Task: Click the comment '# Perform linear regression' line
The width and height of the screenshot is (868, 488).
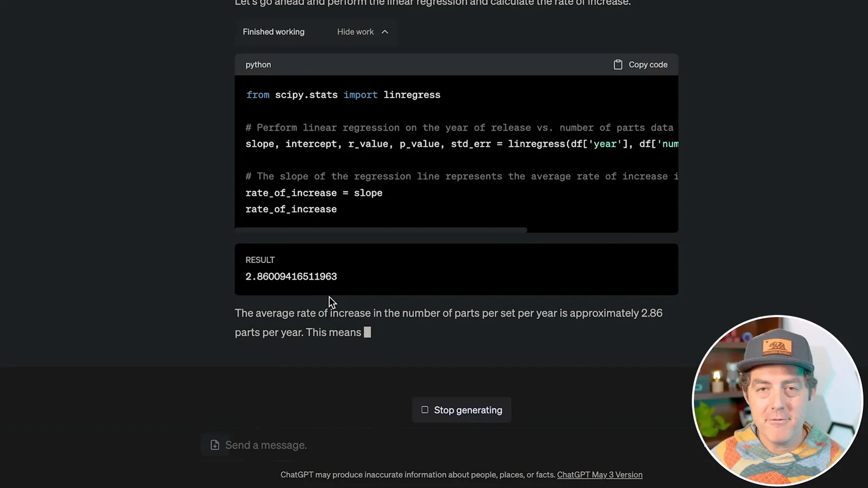Action: [x=459, y=128]
